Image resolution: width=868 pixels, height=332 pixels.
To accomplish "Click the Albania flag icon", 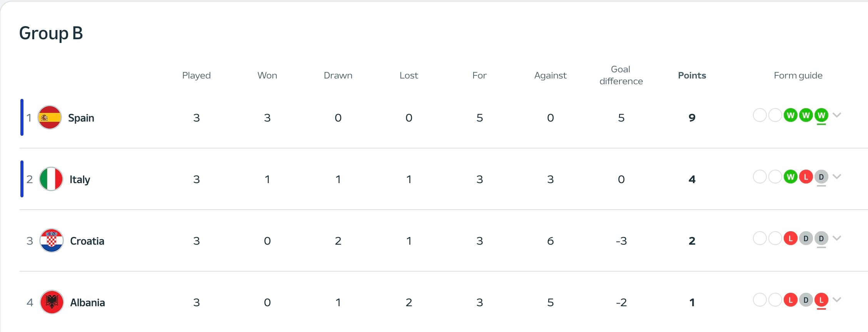I will click(x=52, y=302).
